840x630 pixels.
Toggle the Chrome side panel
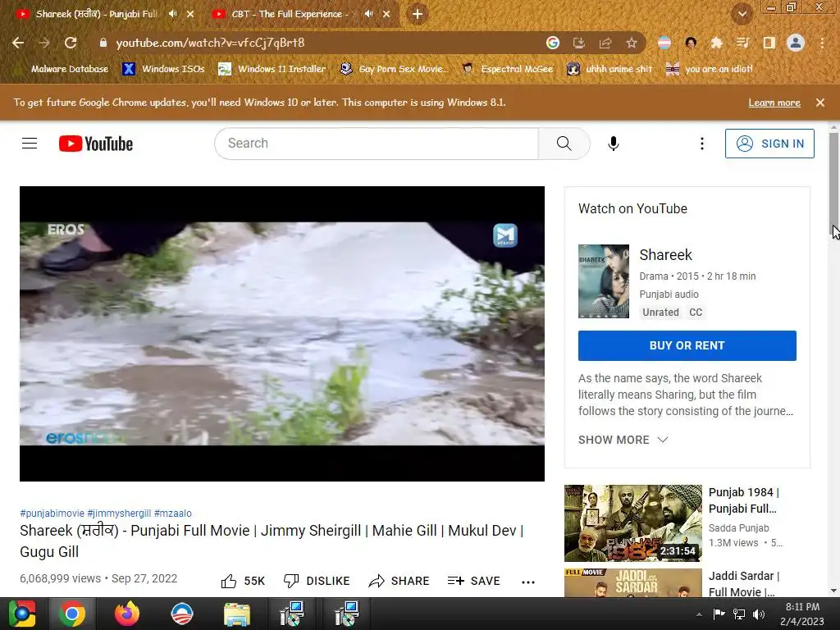(x=769, y=43)
